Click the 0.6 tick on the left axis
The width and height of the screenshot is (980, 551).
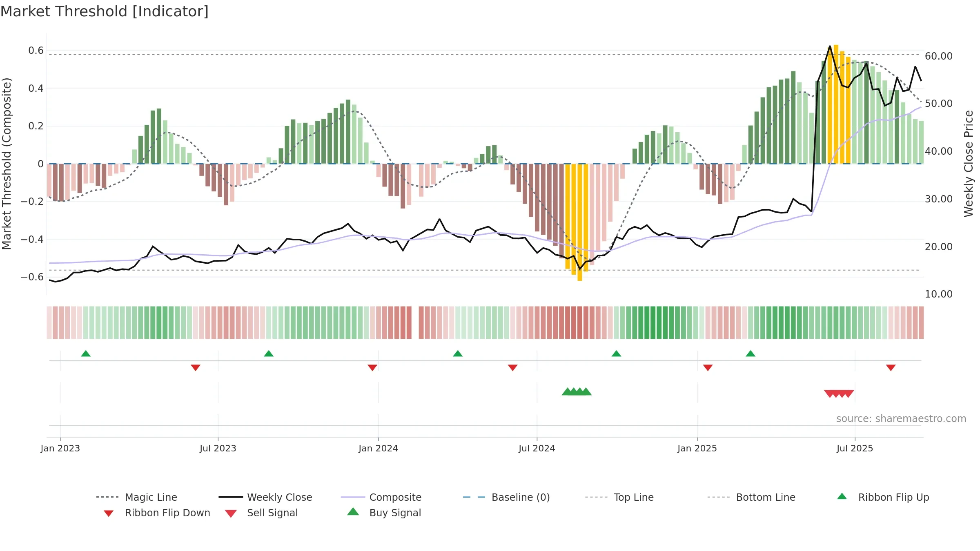(x=36, y=51)
